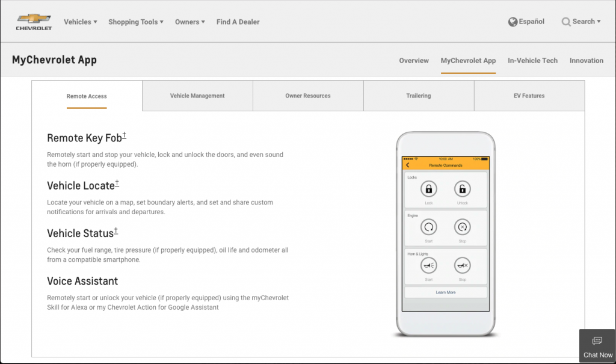Click the MyChevrolet App page title

(54, 60)
